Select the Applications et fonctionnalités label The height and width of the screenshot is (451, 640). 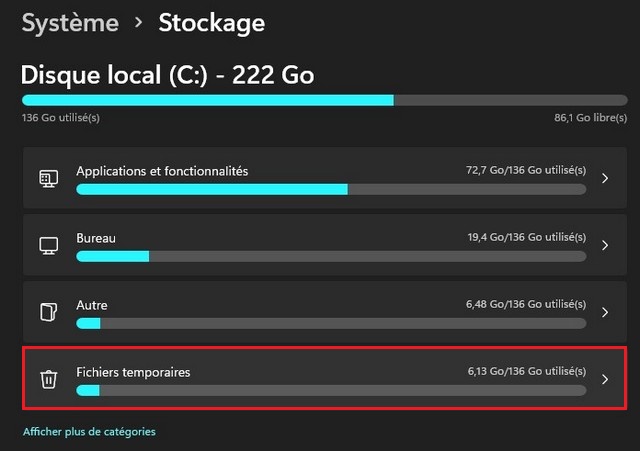click(x=162, y=171)
